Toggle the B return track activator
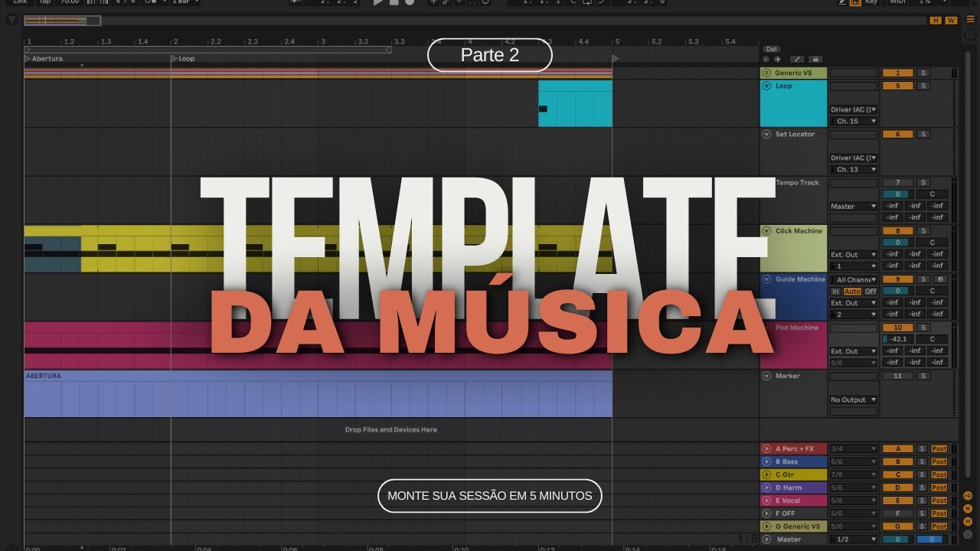The width and height of the screenshot is (980, 551). (898, 461)
